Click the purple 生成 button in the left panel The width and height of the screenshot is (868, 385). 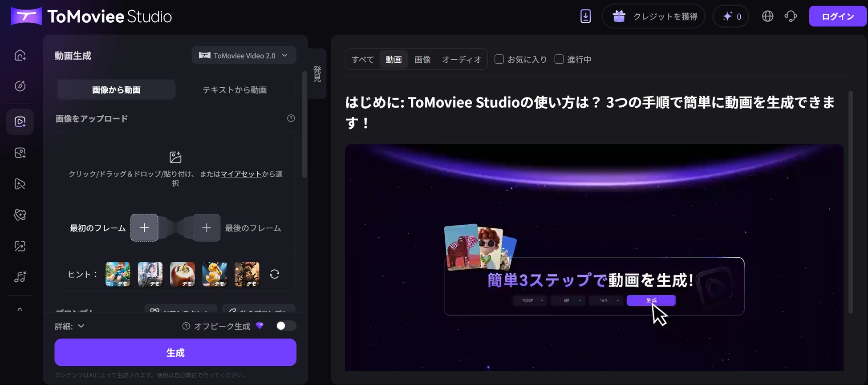click(x=175, y=353)
